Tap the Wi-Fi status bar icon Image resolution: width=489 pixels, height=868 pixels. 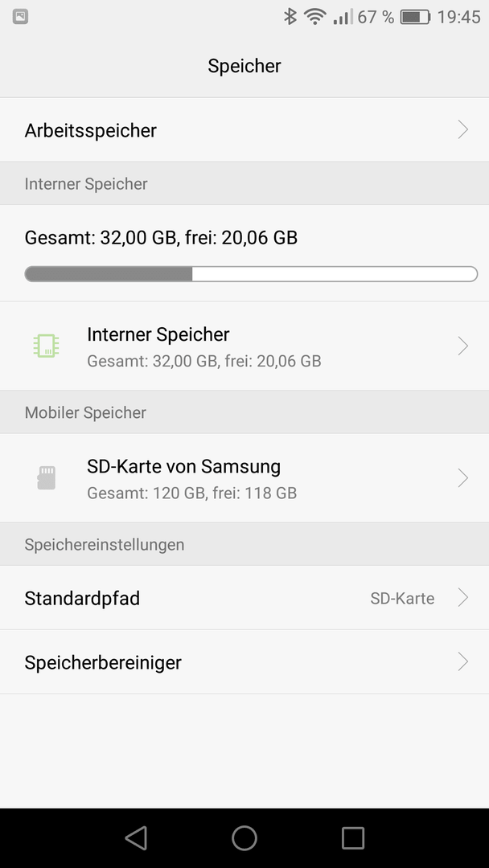click(314, 17)
